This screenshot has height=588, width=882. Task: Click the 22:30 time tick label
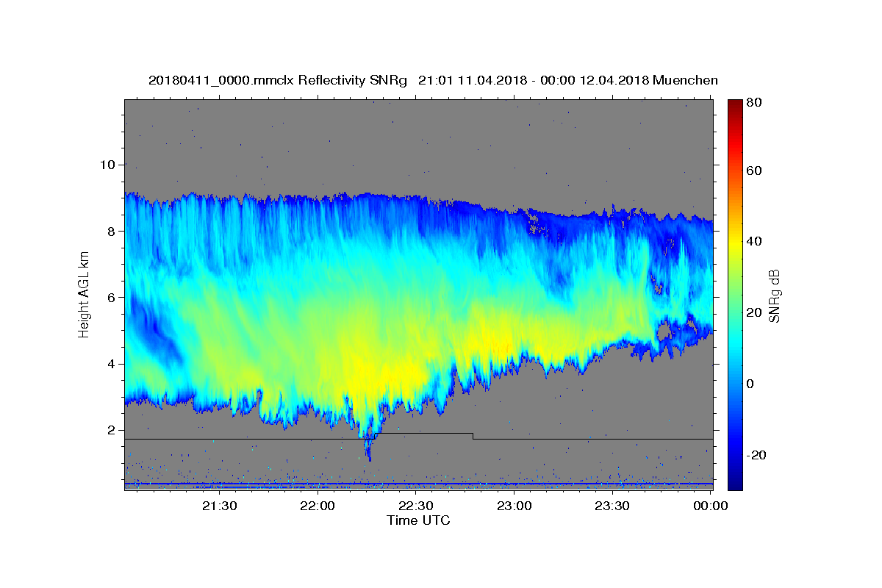416,506
